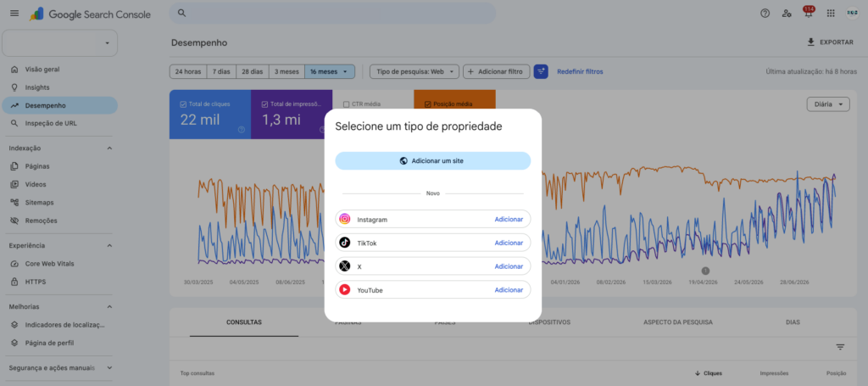Open Insights in the sidebar

coord(60,87)
